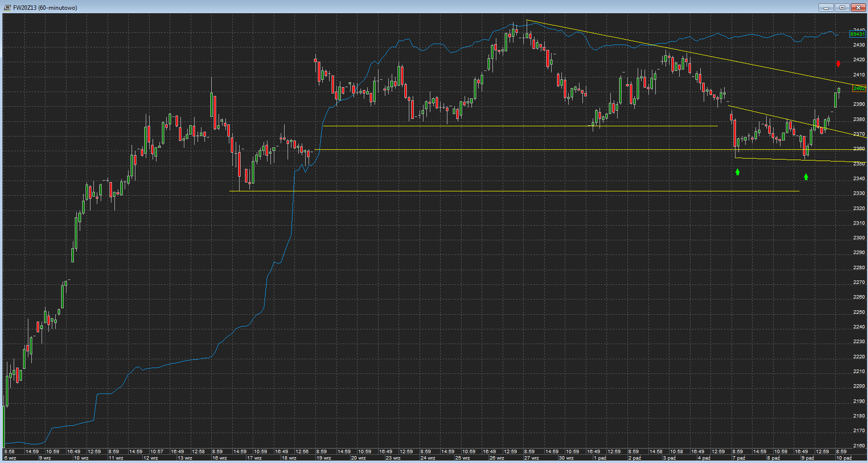The height and width of the screenshot is (463, 868).
Task: Click the green up-arrow marker above 7 paź
Action: [x=737, y=172]
